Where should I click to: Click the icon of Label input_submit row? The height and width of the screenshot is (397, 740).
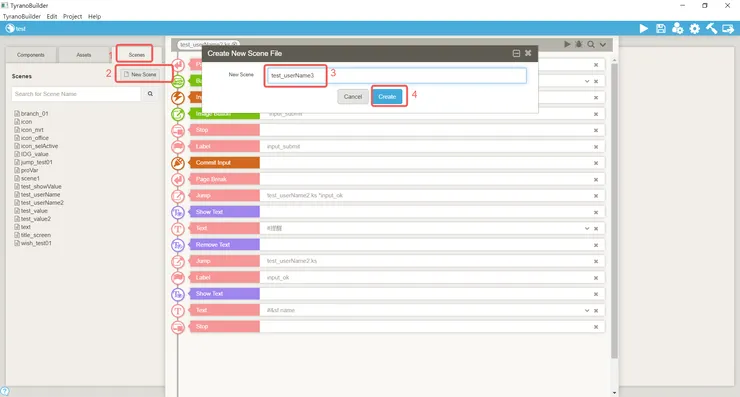click(x=178, y=147)
